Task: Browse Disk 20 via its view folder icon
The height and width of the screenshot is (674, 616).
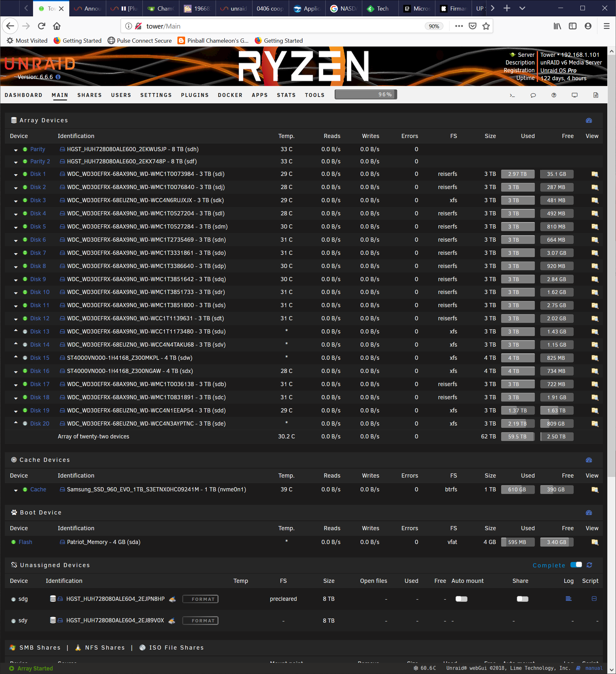Action: [595, 424]
